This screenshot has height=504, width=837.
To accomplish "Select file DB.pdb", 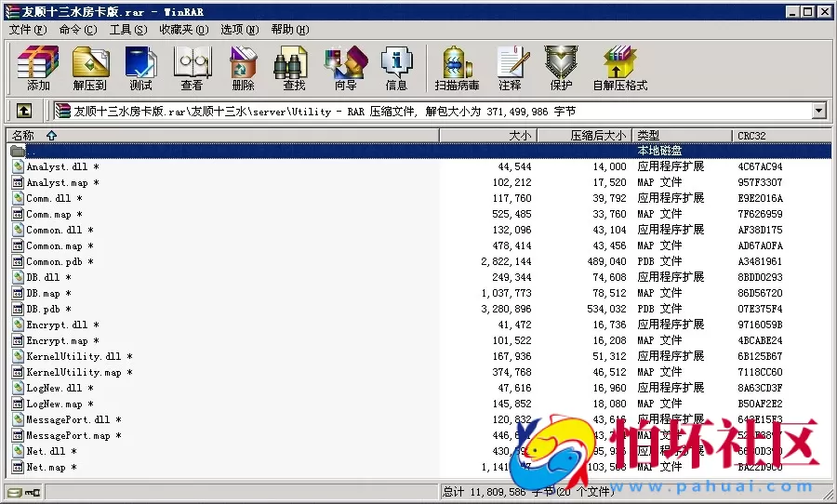I will [48, 309].
